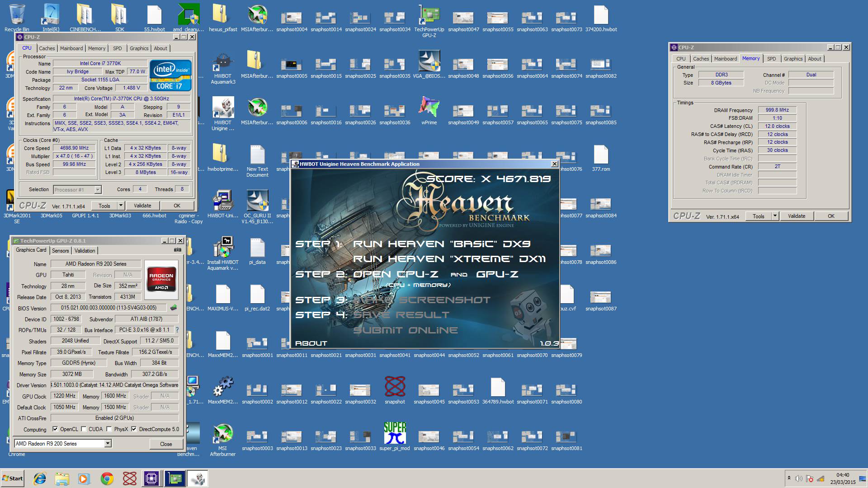Open the VGA_@BIOS desktop icon
The image size is (868, 488).
point(429,63)
